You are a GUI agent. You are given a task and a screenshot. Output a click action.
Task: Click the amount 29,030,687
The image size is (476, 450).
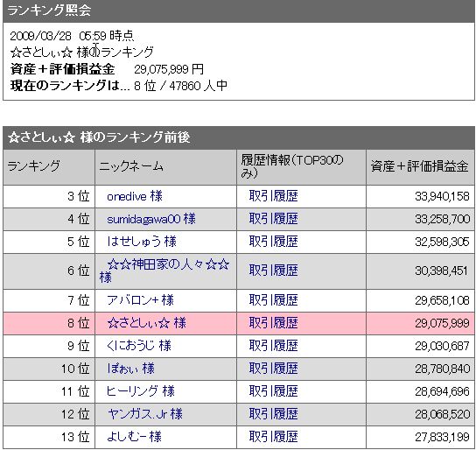click(442, 346)
